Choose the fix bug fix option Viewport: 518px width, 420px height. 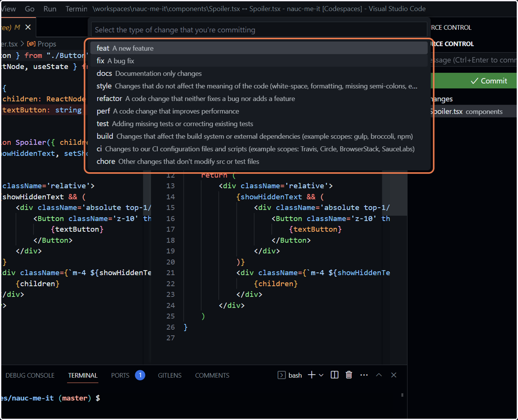tap(259, 61)
